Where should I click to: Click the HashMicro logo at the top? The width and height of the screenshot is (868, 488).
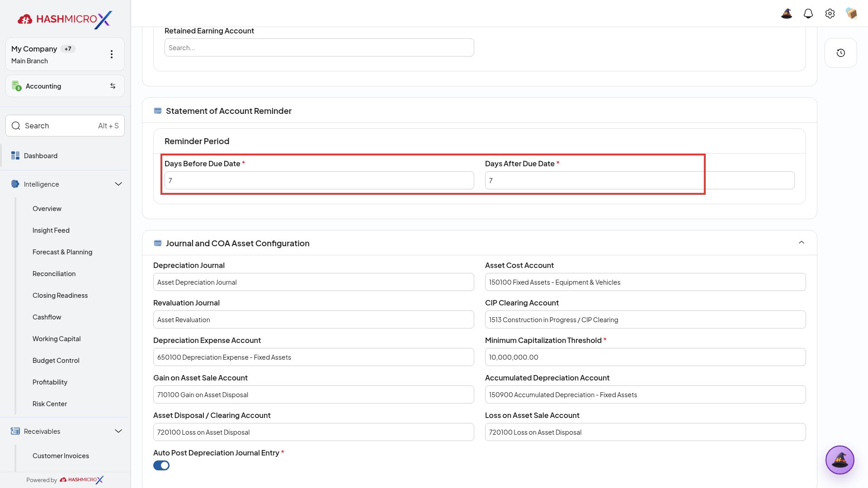pyautogui.click(x=65, y=19)
